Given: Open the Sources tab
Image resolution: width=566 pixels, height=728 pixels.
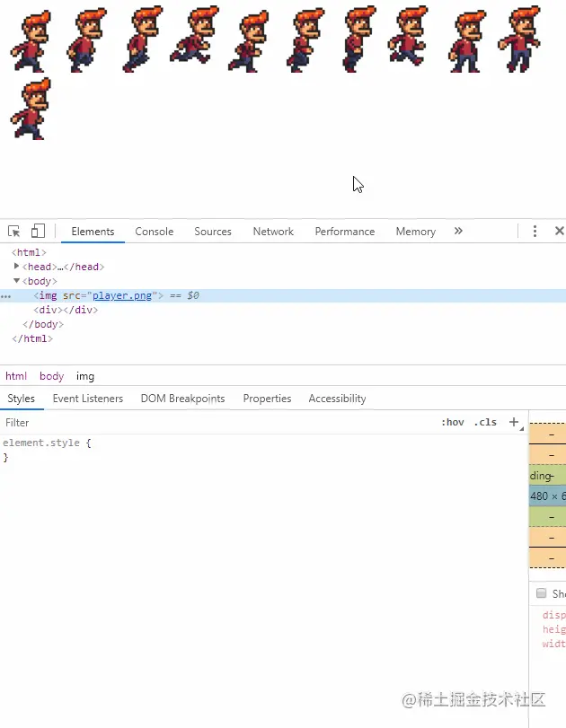Looking at the screenshot, I should [x=213, y=232].
